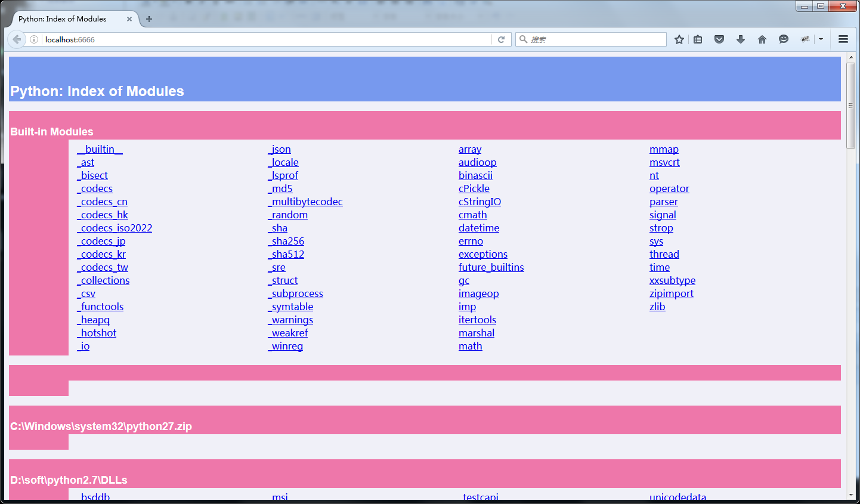Open the zipimport module link
Viewport: 860px width, 504px height.
672,293
